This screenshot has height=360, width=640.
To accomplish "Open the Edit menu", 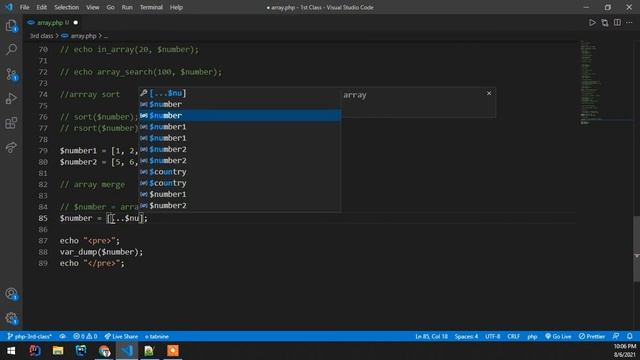I will pos(42,7).
